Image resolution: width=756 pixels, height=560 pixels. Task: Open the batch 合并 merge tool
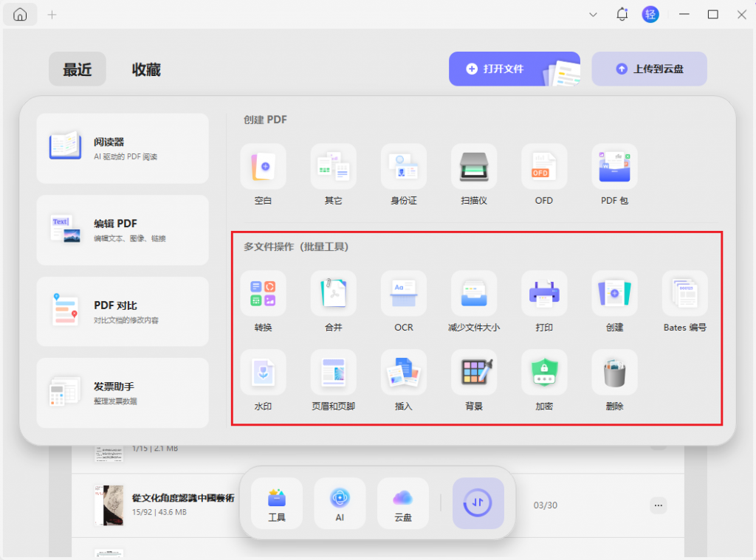[334, 293]
